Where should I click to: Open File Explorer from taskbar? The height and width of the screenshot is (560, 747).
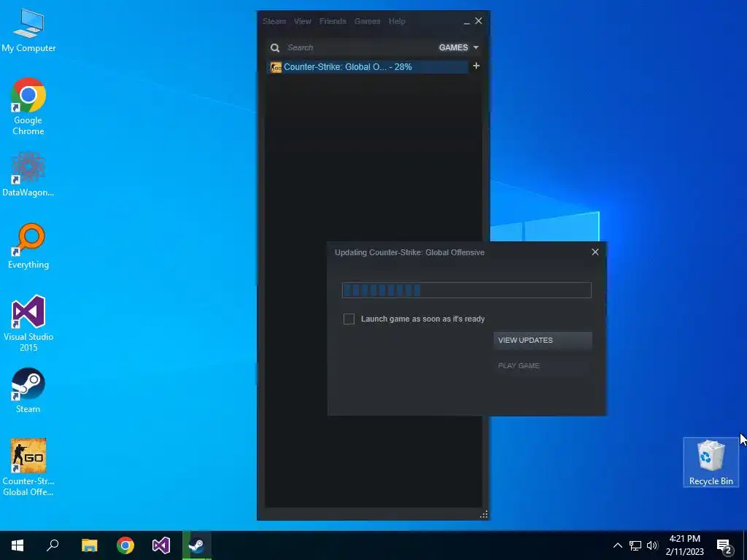tap(89, 545)
